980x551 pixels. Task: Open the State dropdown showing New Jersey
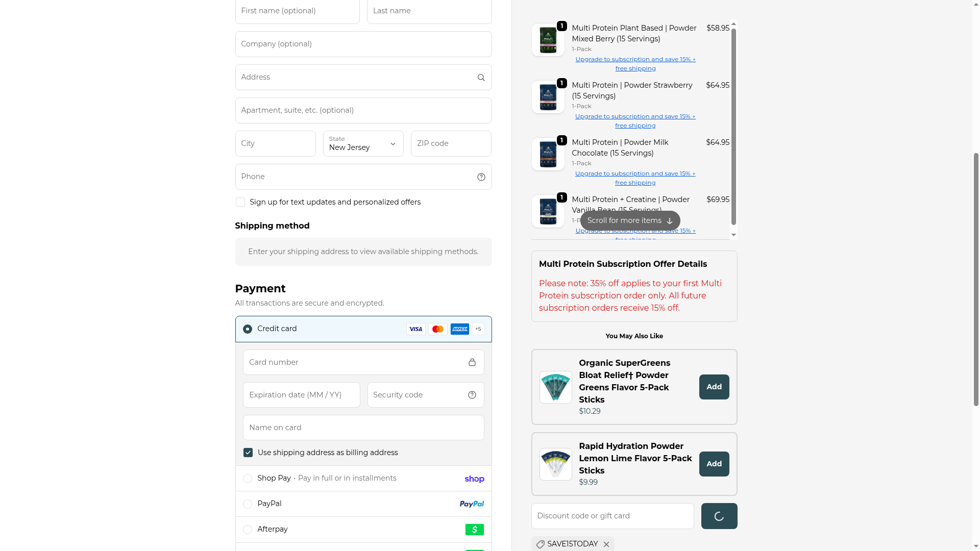point(363,144)
